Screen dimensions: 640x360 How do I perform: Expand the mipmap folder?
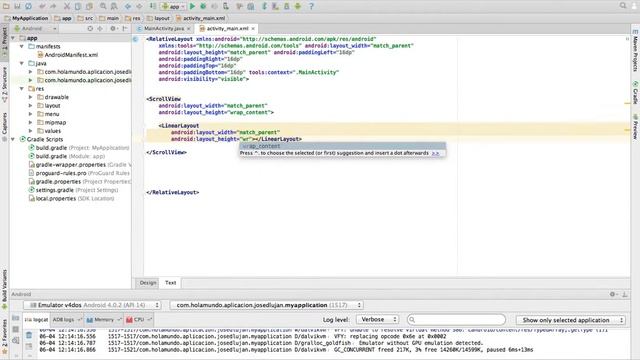[31, 122]
